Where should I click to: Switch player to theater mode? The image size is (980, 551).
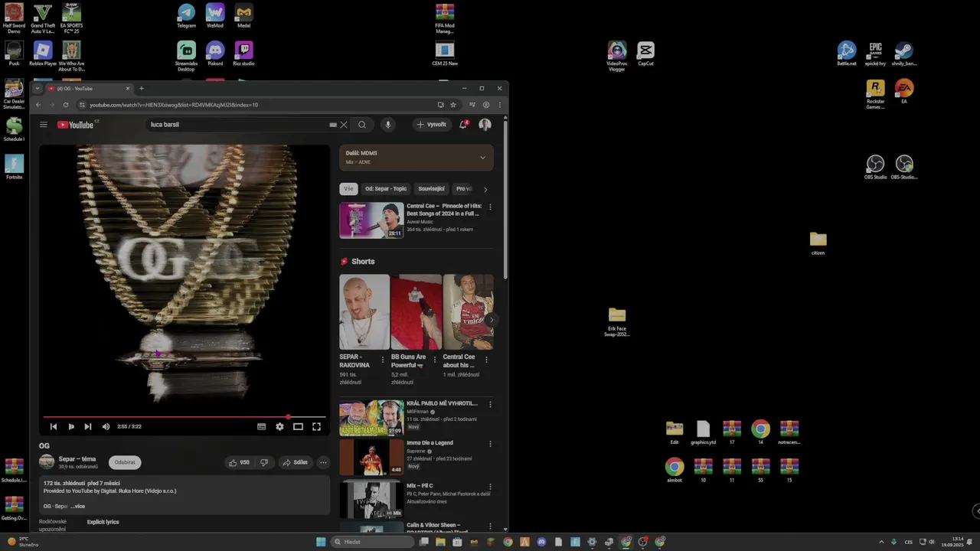[x=298, y=426]
